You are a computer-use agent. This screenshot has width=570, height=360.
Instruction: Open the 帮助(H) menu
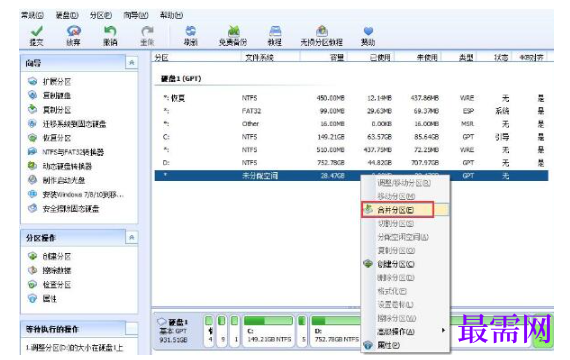171,15
